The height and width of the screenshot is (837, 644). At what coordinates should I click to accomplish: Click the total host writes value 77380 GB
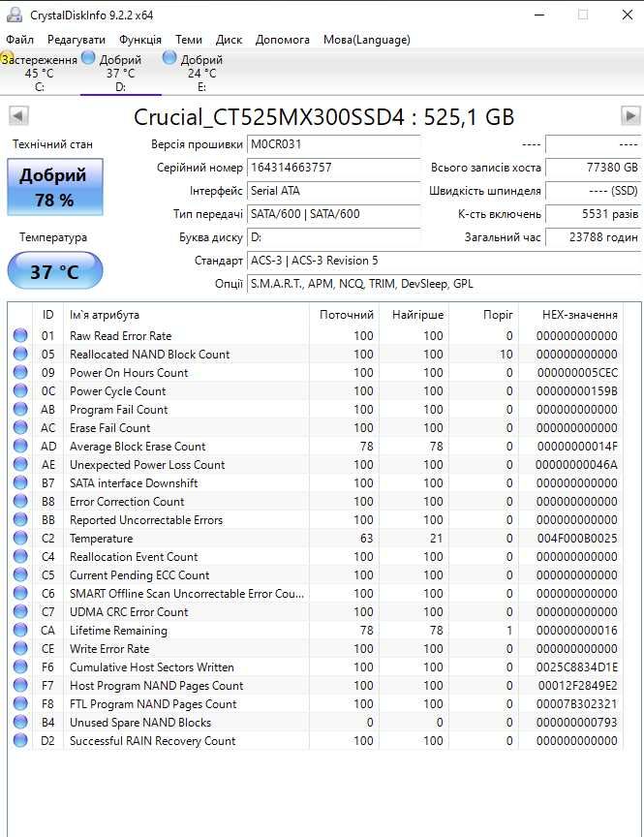(594, 168)
